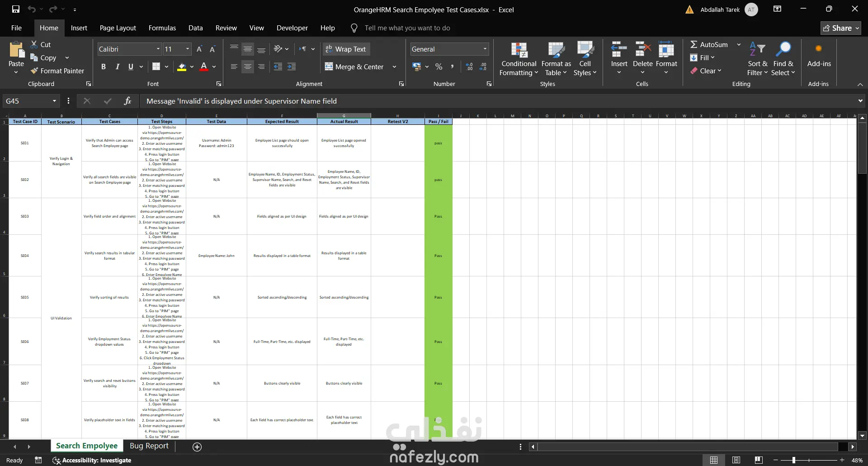Expand the number format dropdown
Screen dimensions: 868x466
point(485,49)
